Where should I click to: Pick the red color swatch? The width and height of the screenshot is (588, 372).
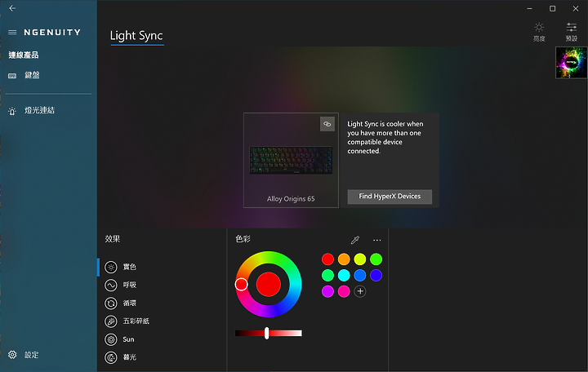327,259
